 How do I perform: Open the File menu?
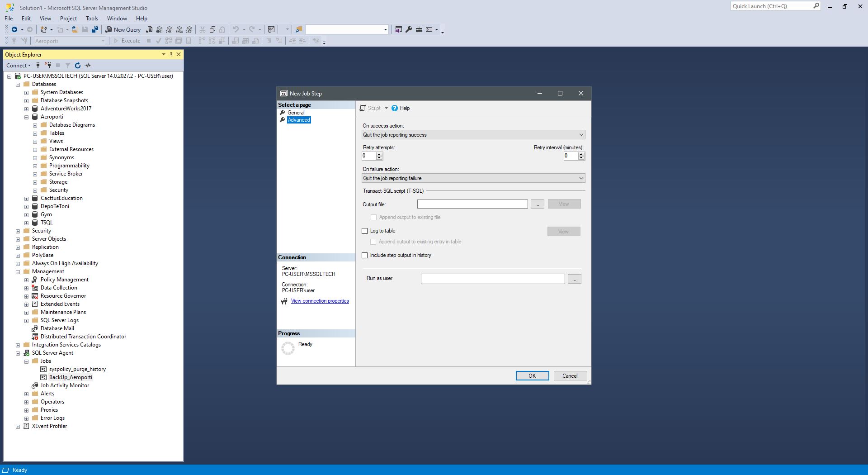pos(9,19)
